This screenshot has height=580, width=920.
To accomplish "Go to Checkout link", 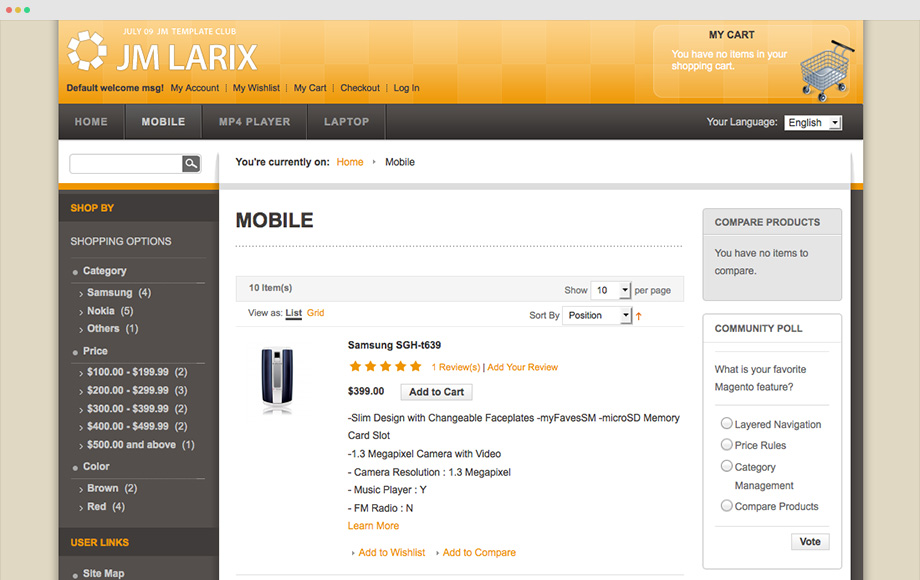I will (x=360, y=88).
